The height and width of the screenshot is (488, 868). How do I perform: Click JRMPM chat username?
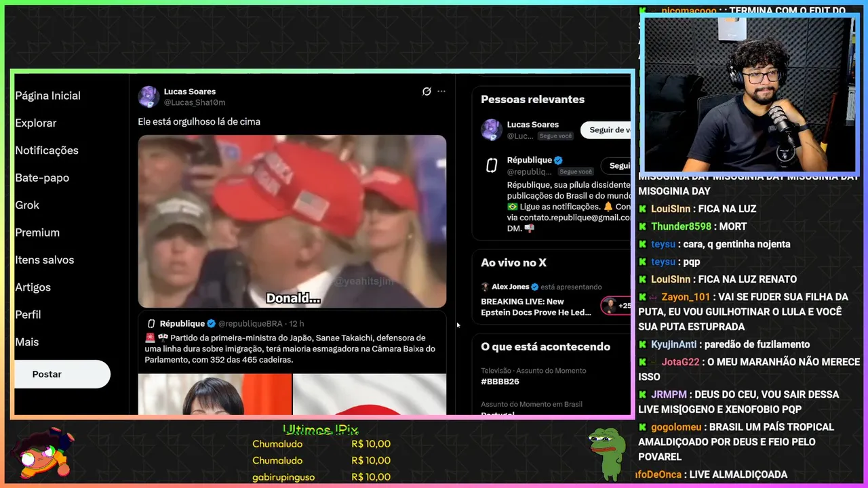click(x=669, y=394)
